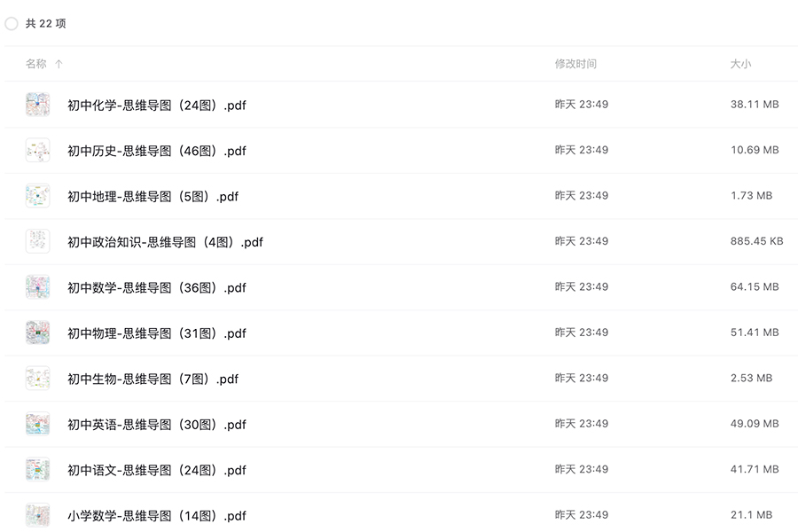This screenshot has width=798, height=532.
Task: Toggle the select-all circle beside 共 22 项
Action: pyautogui.click(x=12, y=24)
